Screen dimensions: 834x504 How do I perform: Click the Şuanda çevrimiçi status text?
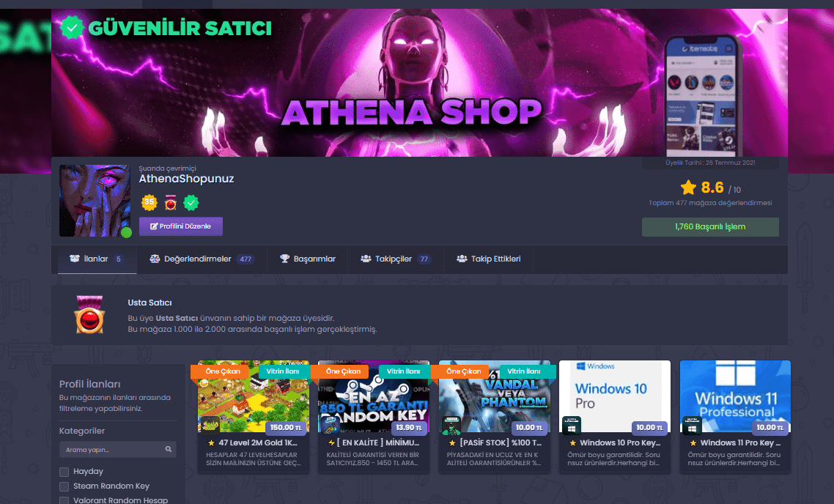click(168, 168)
